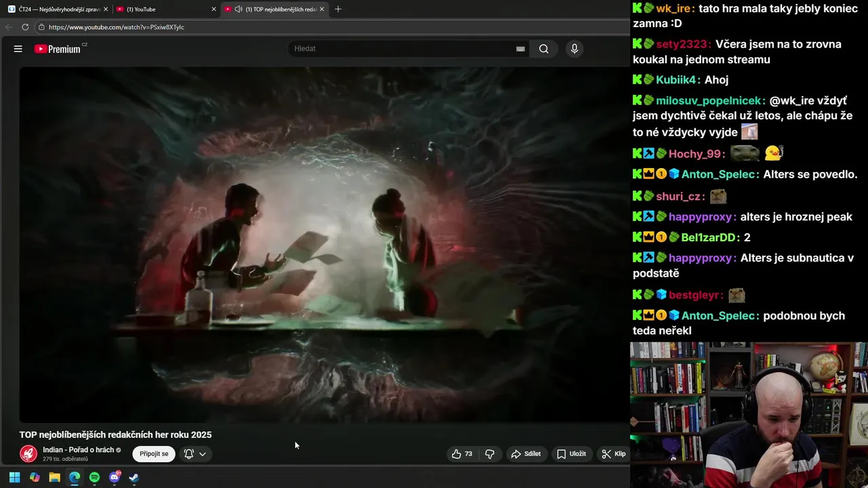This screenshot has height=488, width=868.
Task: Click 'Alters se povedlo.' chat message
Action: tap(810, 174)
